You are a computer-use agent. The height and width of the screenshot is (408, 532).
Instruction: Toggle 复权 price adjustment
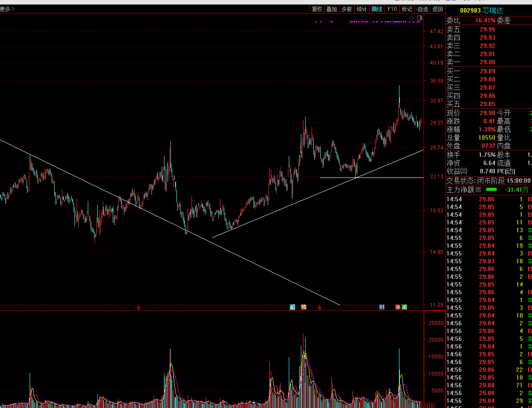[317, 9]
